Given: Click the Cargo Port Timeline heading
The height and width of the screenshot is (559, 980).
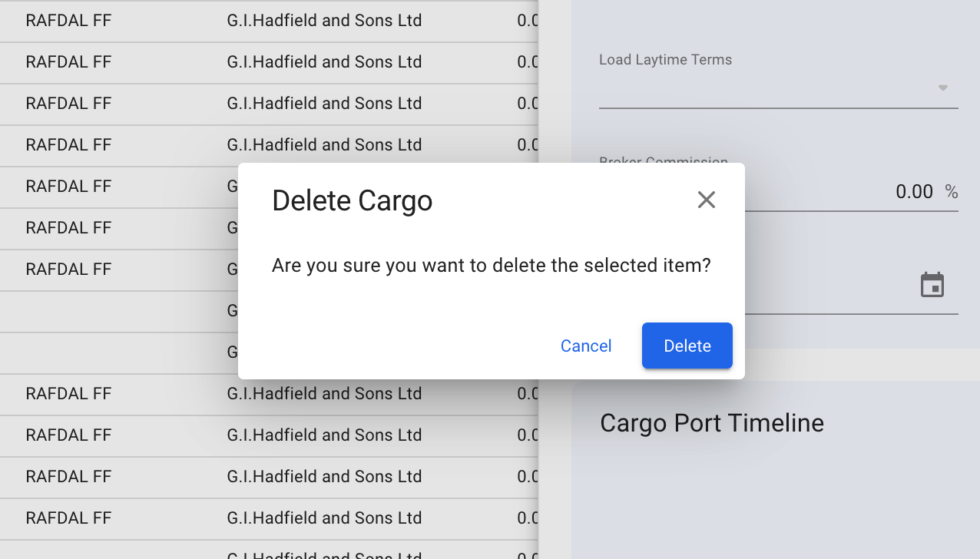Looking at the screenshot, I should pyautogui.click(x=711, y=423).
